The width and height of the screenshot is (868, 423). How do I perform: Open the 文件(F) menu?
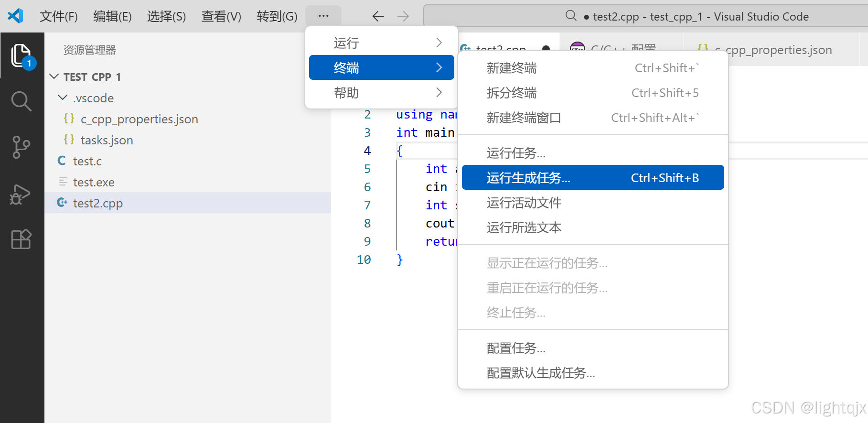point(59,16)
